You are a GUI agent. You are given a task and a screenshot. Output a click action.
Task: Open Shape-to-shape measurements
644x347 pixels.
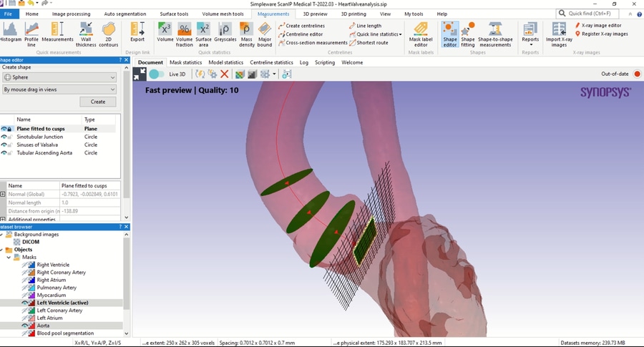(495, 34)
